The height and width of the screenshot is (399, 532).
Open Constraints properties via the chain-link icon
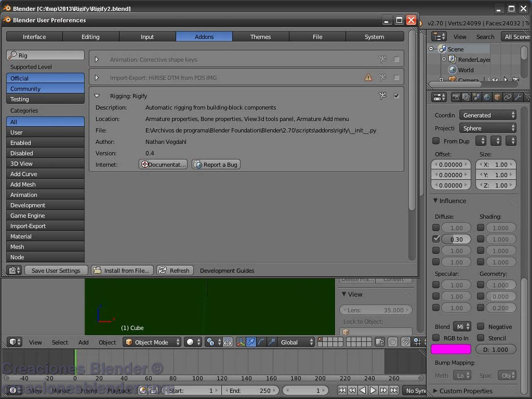(507, 97)
